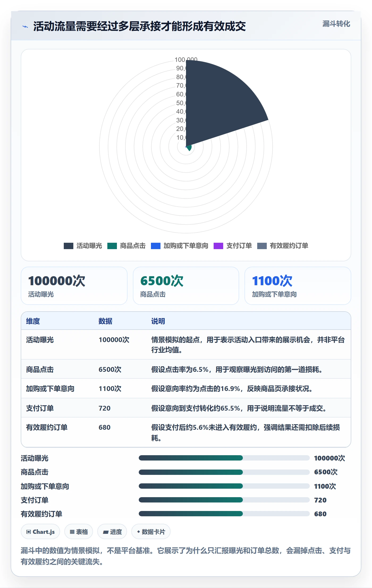Click the 活动曝光 progress bar
This screenshot has height=588, width=372.
[x=224, y=458]
